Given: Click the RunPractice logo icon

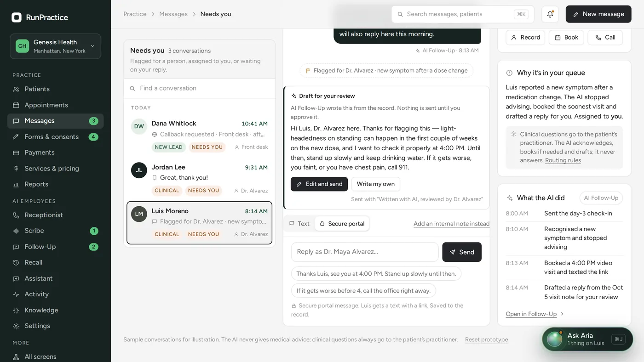Looking at the screenshot, I should tap(17, 17).
